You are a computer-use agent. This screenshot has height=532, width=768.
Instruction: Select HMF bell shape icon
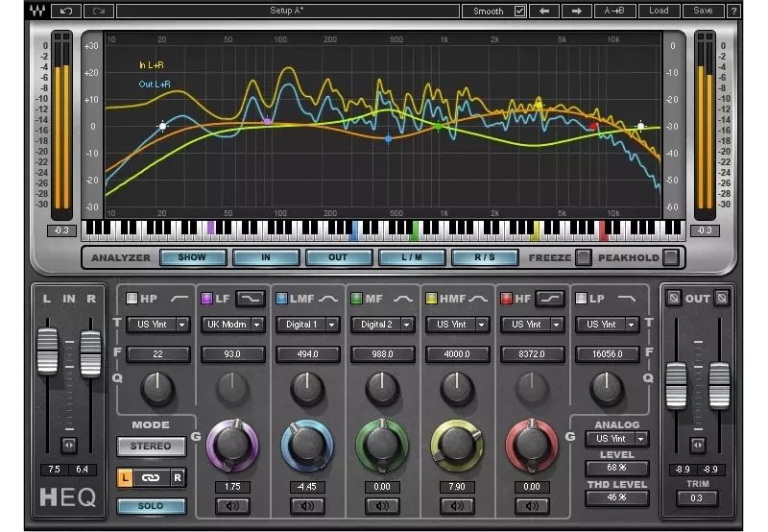478,299
